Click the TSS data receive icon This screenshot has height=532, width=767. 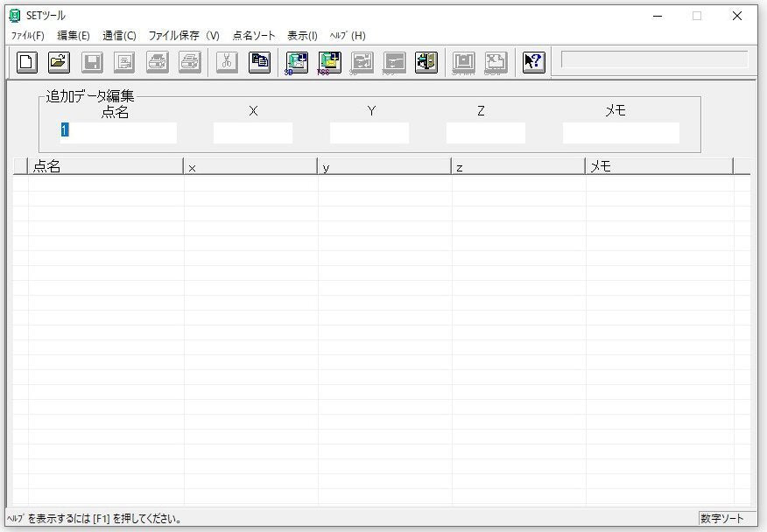click(x=329, y=62)
